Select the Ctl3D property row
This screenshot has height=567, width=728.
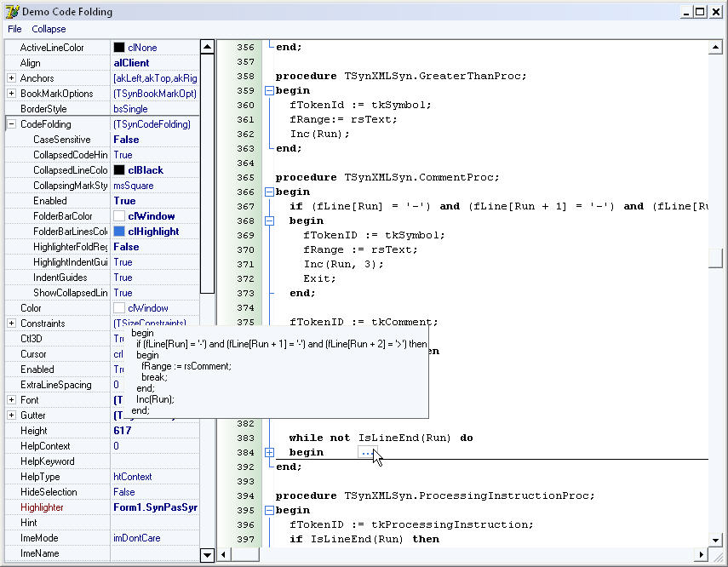click(64, 339)
